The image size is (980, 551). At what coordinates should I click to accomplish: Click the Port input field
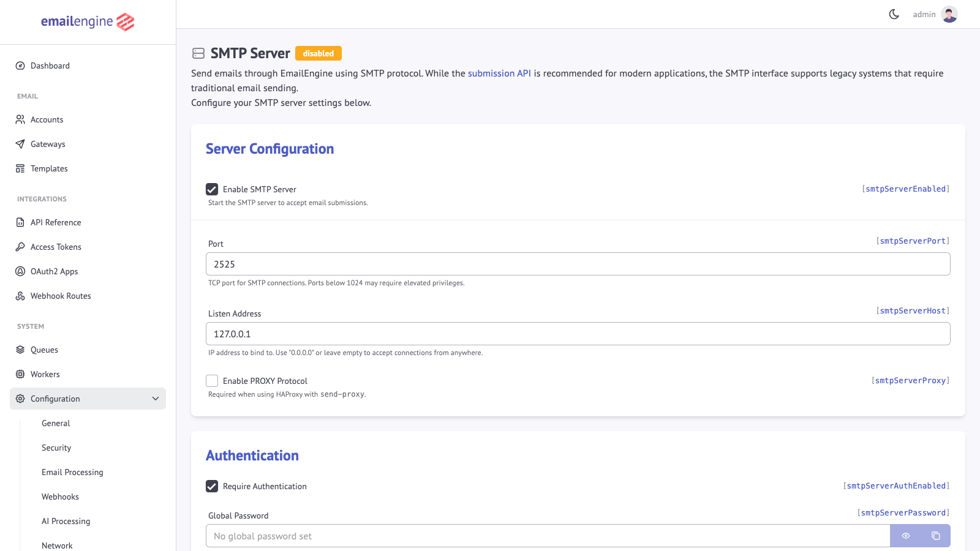tap(578, 264)
